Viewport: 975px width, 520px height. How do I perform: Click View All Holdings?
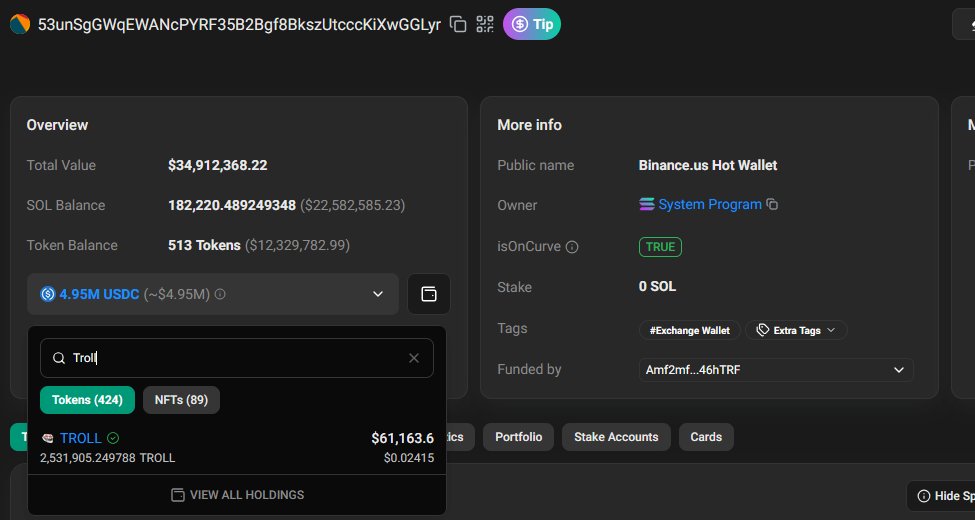coord(237,495)
